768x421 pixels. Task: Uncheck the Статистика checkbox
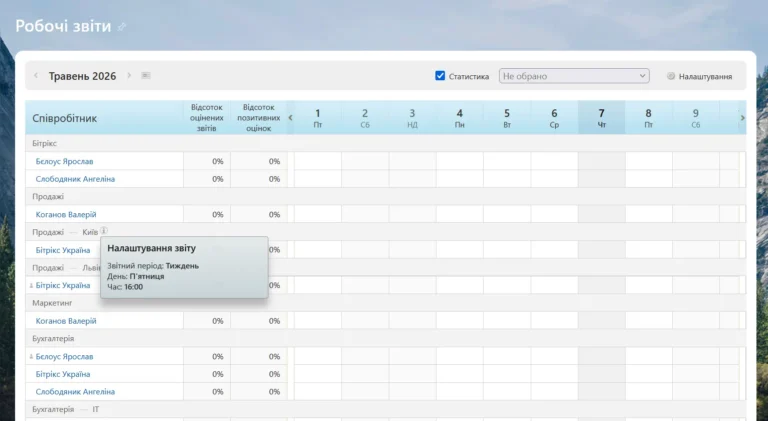(x=440, y=76)
